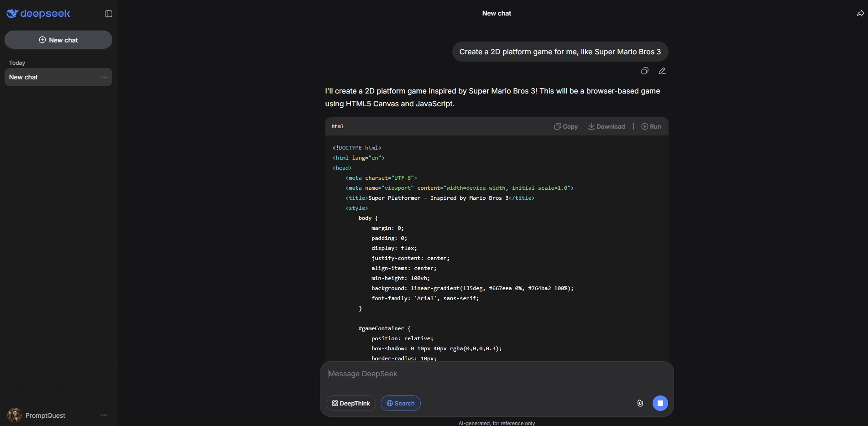Screen dimensions: 868x426
Task: Click the New chat title header
Action: [497, 13]
